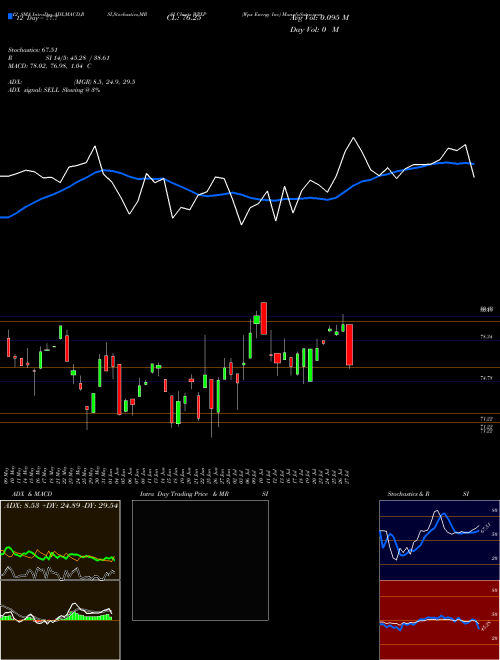
Task: Click the Day Vol: 0 M label
Action: click(x=314, y=30)
